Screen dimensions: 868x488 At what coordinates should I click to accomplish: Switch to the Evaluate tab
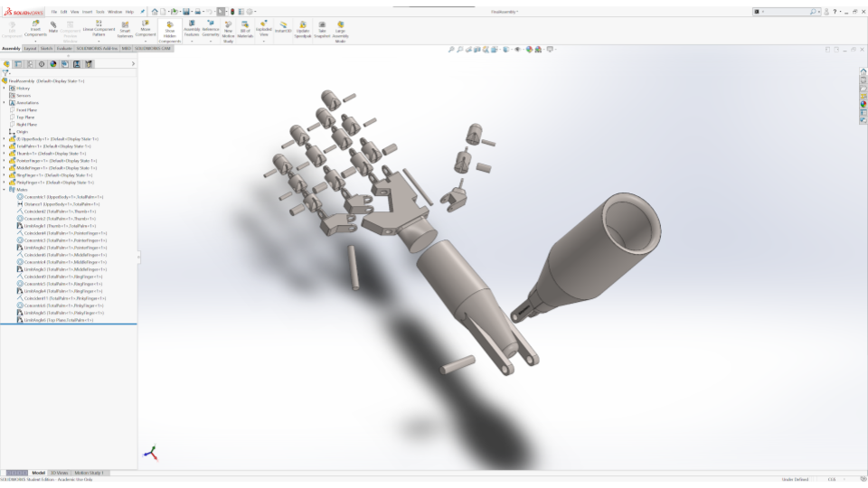[64, 48]
